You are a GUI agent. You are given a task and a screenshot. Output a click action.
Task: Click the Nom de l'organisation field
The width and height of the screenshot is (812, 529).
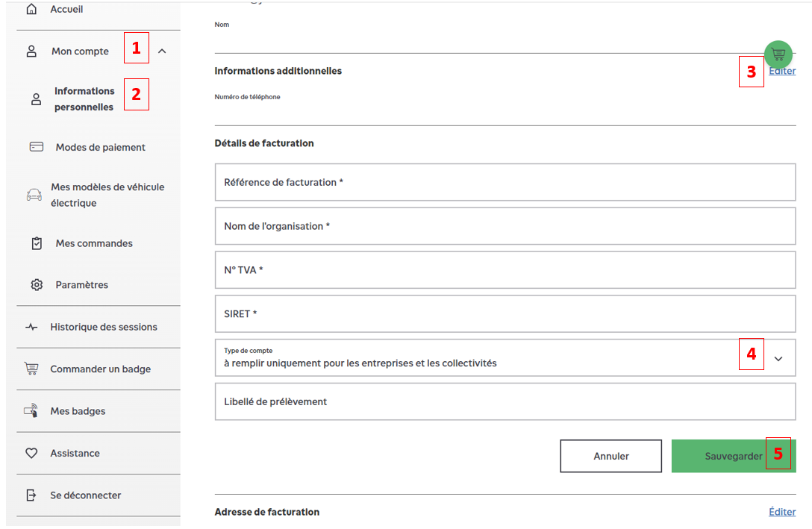tap(505, 226)
